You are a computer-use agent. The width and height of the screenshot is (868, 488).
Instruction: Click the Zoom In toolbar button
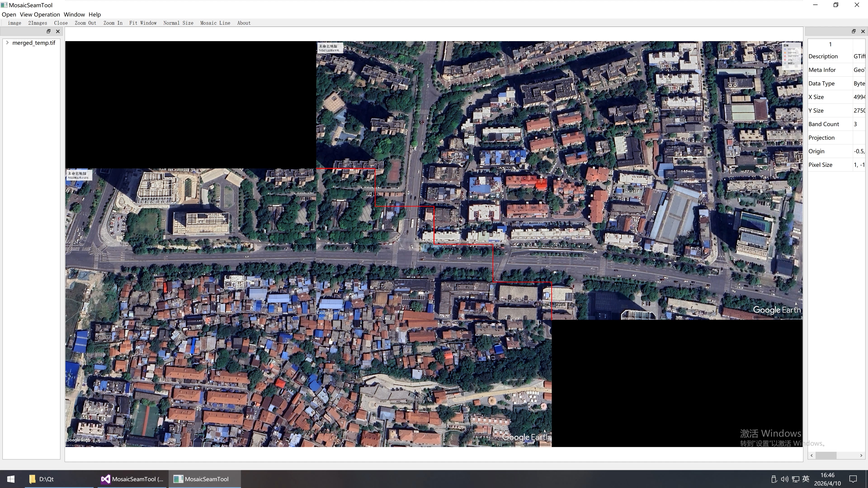113,23
